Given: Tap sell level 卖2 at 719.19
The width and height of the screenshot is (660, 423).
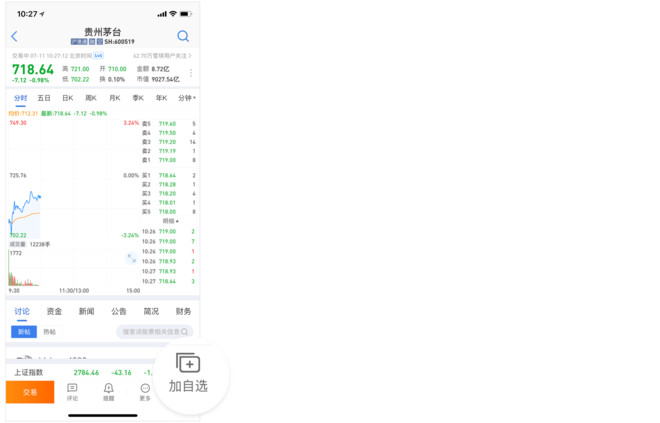Looking at the screenshot, I should coord(169,151).
